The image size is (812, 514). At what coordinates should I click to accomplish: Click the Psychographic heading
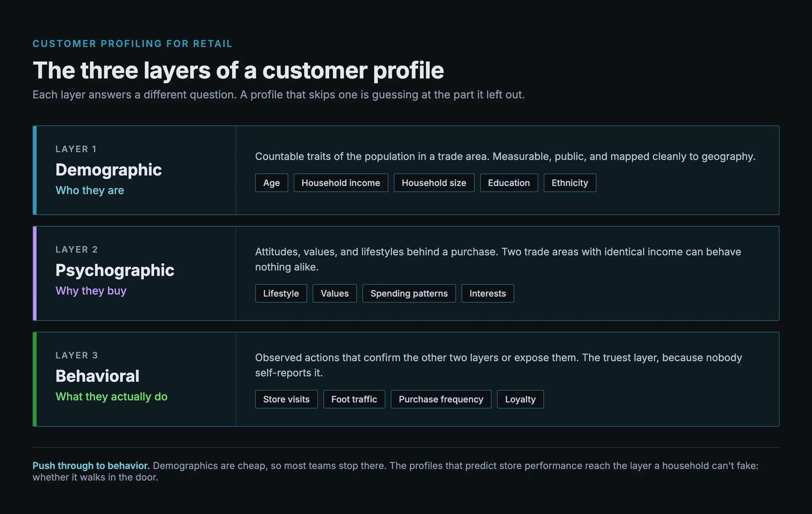click(115, 270)
